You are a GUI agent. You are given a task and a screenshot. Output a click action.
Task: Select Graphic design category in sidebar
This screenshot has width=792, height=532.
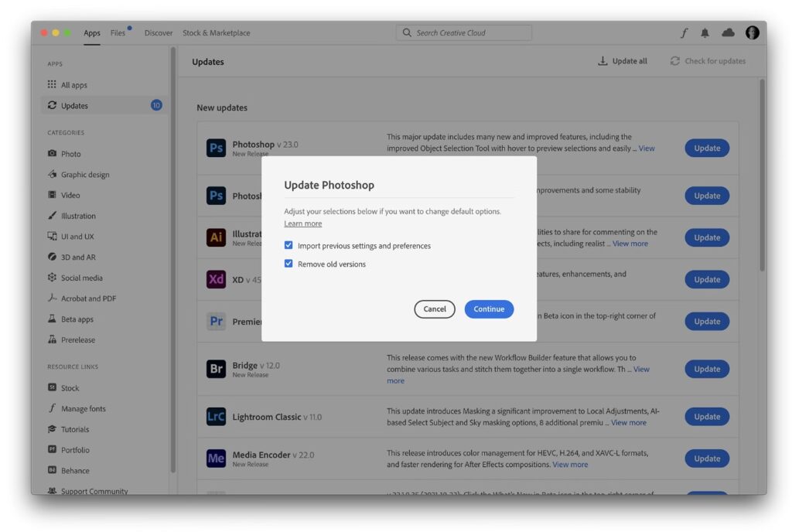(85, 175)
